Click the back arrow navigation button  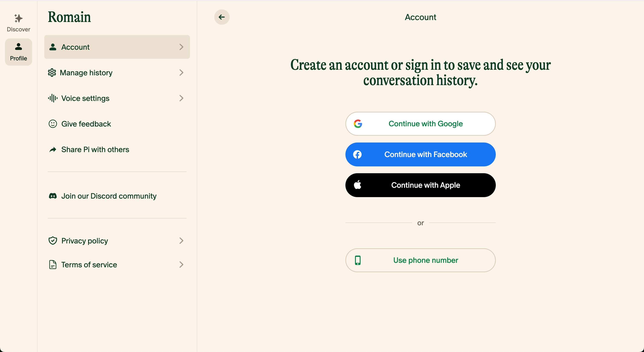point(222,17)
